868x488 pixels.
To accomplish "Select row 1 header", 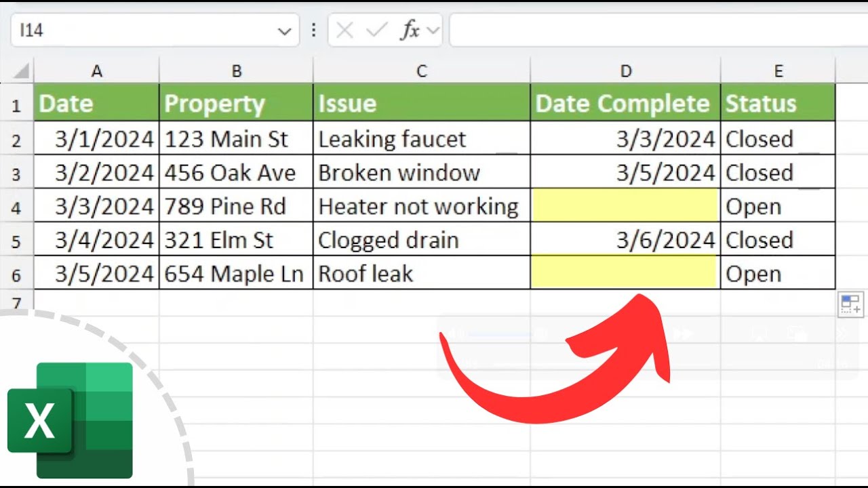I will pos(16,104).
